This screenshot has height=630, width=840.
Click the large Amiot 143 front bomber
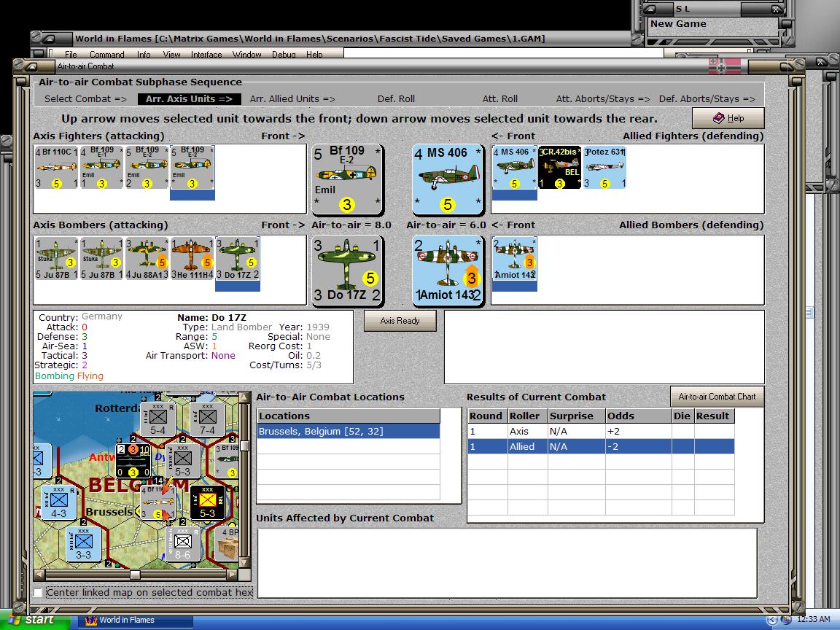447,271
